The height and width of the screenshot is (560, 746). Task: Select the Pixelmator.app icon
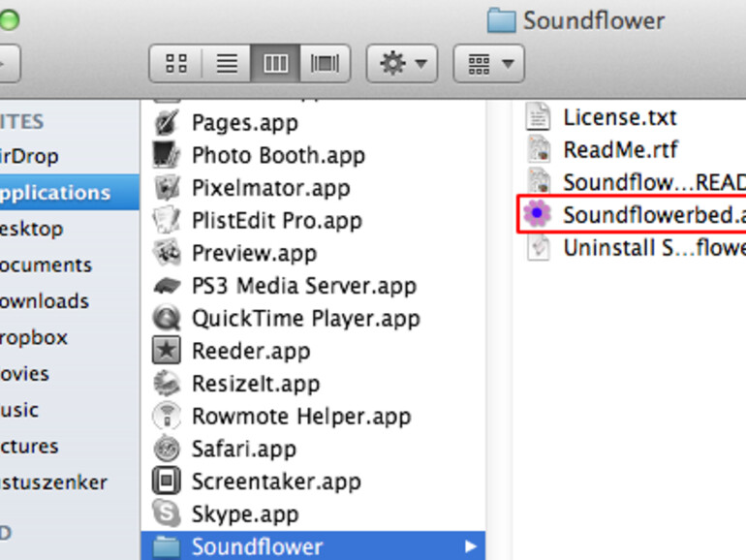click(168, 188)
